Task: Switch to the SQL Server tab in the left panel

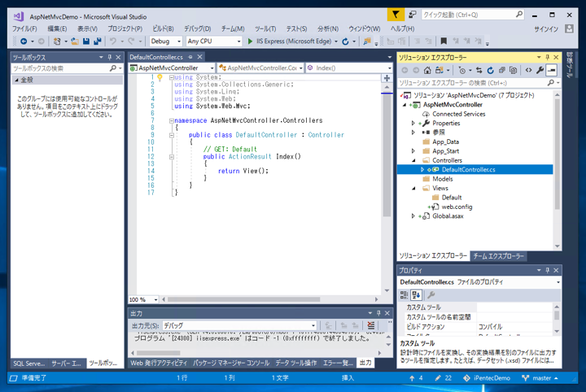Action: coord(29,364)
